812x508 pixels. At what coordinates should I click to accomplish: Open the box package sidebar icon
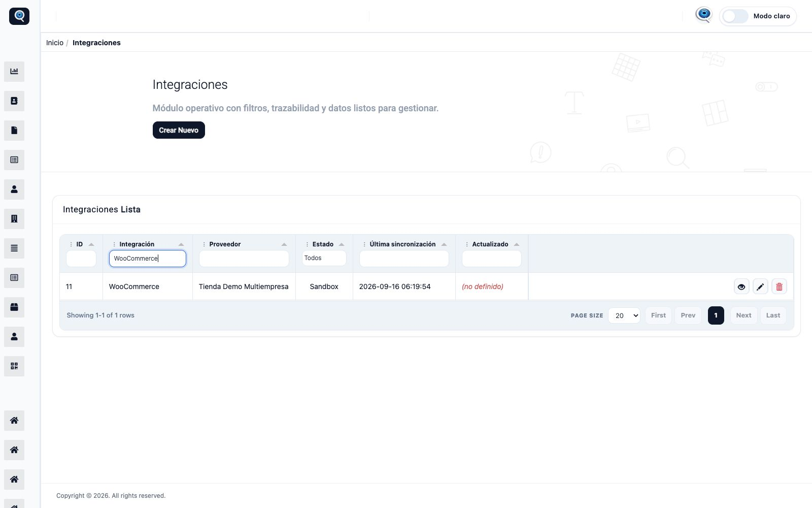coord(14,307)
